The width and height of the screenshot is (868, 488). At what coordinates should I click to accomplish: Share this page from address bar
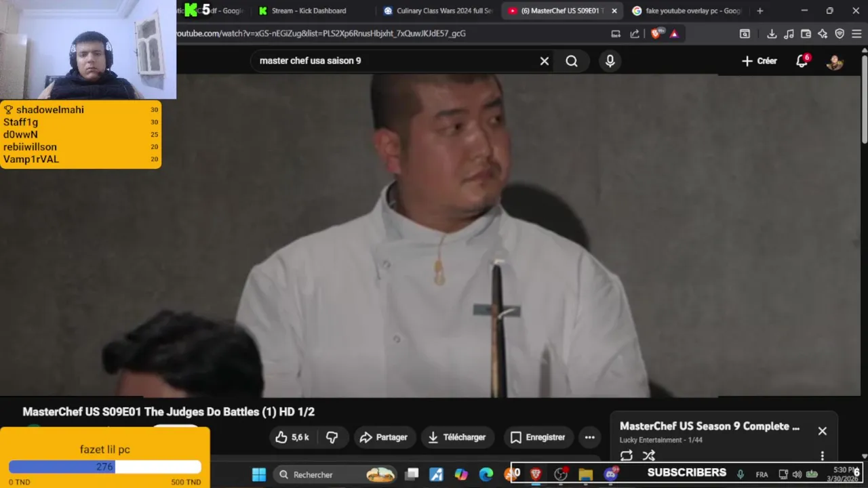[x=635, y=34]
